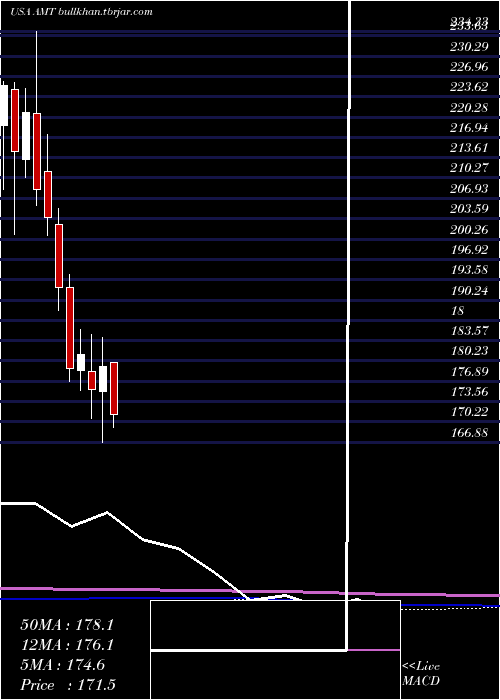The image size is (500, 700).
Task: Click the 216.94 price axis label
Action: (x=469, y=128)
